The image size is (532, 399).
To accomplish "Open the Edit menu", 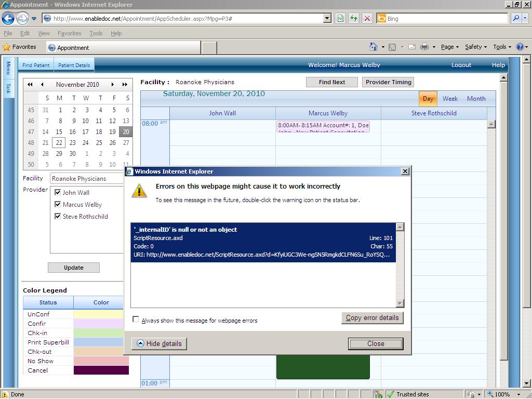I will (25, 33).
